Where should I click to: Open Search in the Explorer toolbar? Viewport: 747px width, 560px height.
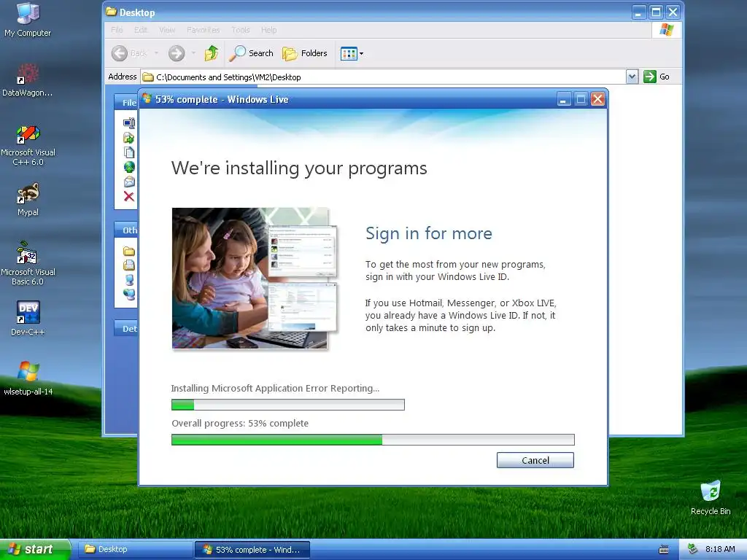(x=251, y=53)
